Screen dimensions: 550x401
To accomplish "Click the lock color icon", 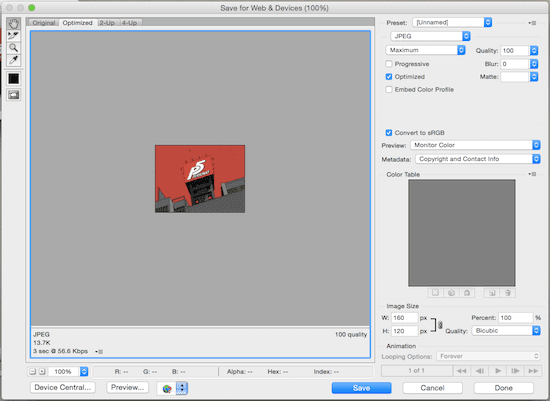I will [467, 293].
